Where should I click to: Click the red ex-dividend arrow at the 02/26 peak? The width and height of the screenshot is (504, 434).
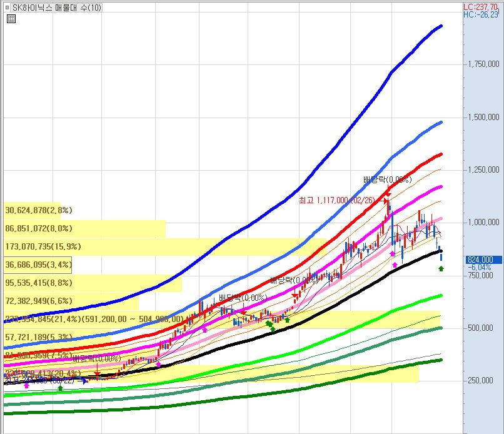386,195
